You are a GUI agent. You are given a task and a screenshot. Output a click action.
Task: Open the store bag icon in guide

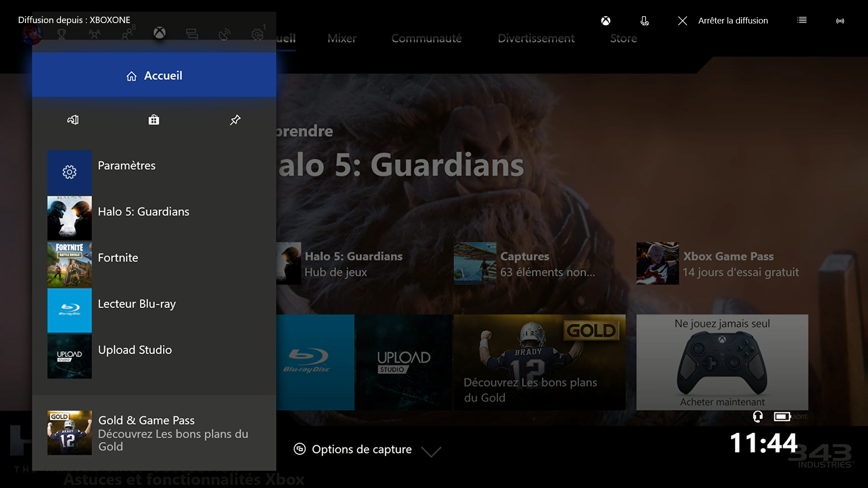coord(154,120)
